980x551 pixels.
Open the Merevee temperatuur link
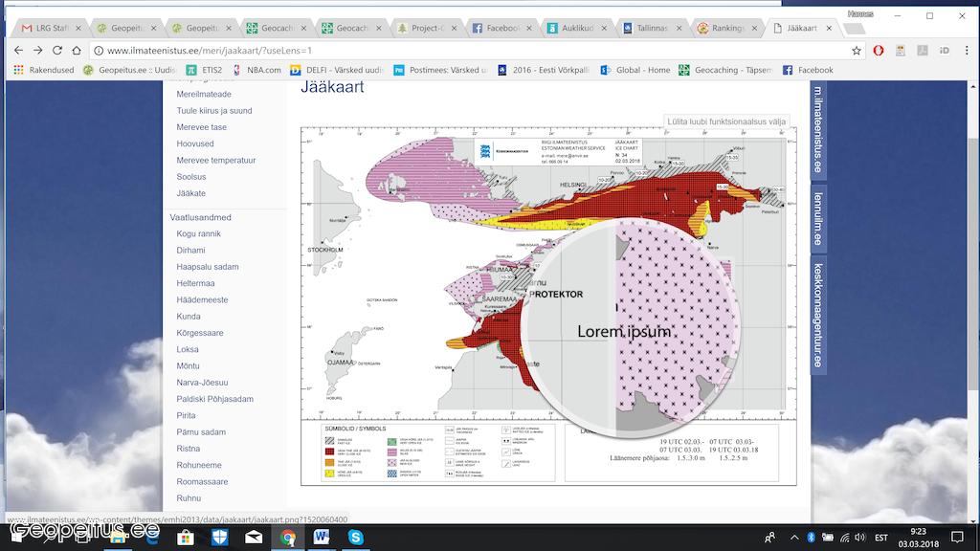point(216,160)
